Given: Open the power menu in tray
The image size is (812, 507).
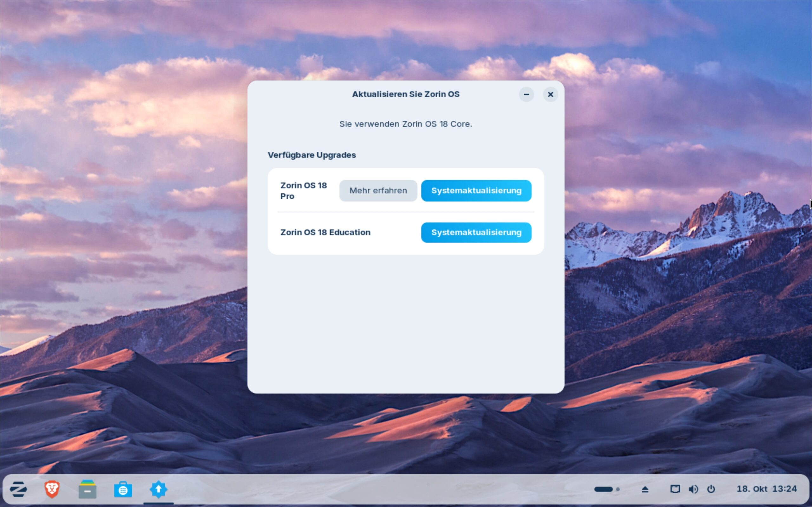Looking at the screenshot, I should (711, 489).
